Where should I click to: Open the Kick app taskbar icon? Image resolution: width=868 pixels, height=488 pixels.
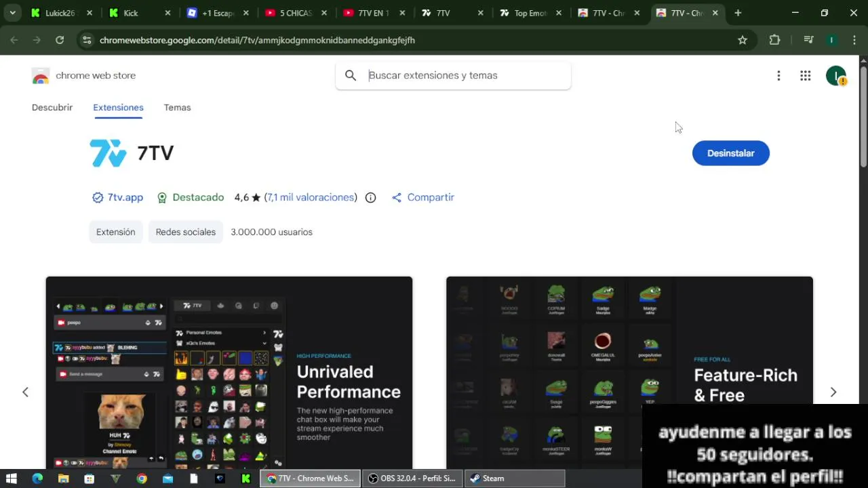[x=246, y=479]
